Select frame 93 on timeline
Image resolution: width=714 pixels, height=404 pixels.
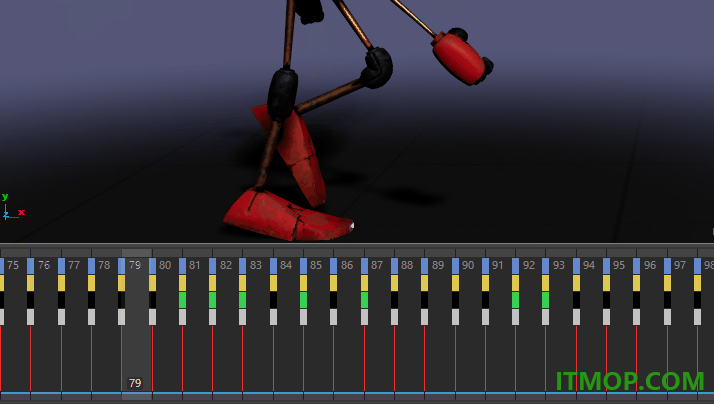pos(559,265)
